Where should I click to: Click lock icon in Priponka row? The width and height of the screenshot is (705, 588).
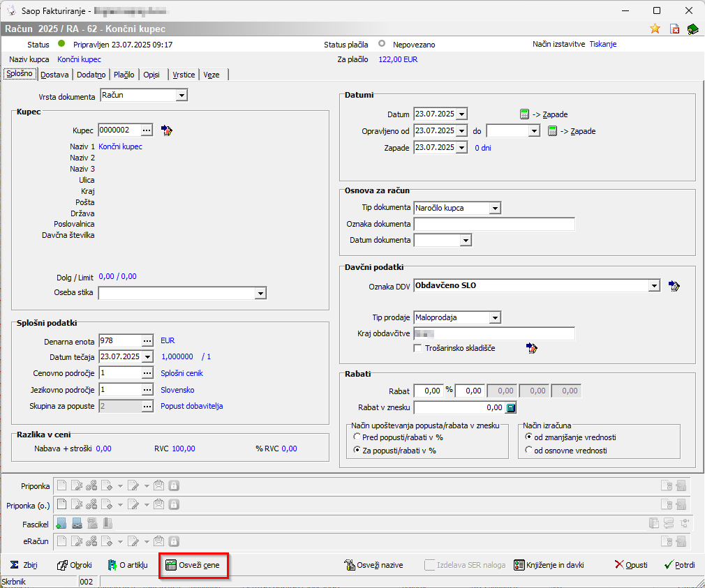(x=174, y=485)
